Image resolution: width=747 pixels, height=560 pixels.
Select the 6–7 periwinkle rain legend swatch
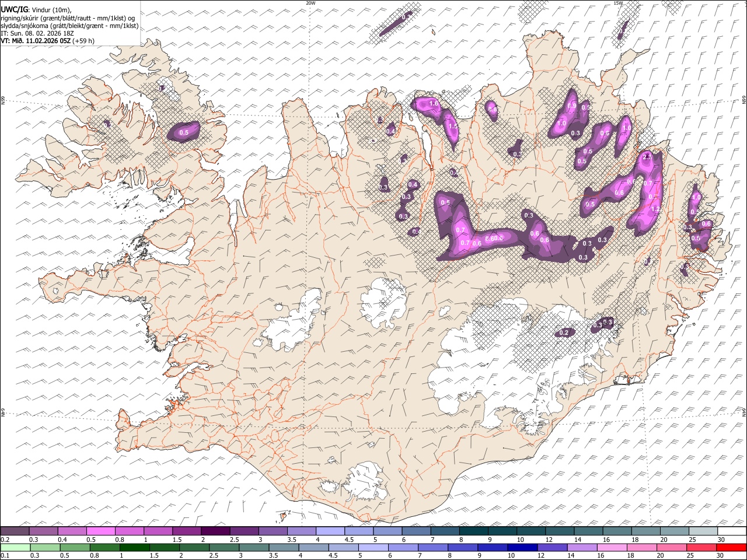point(403,547)
